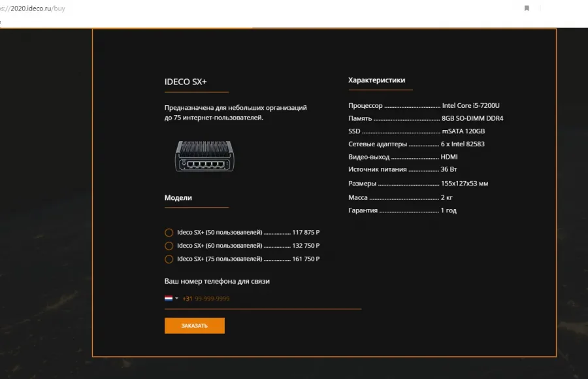Viewport: 588px width, 379px height.
Task: Click the browser bookmark icon
Action: (x=527, y=8)
